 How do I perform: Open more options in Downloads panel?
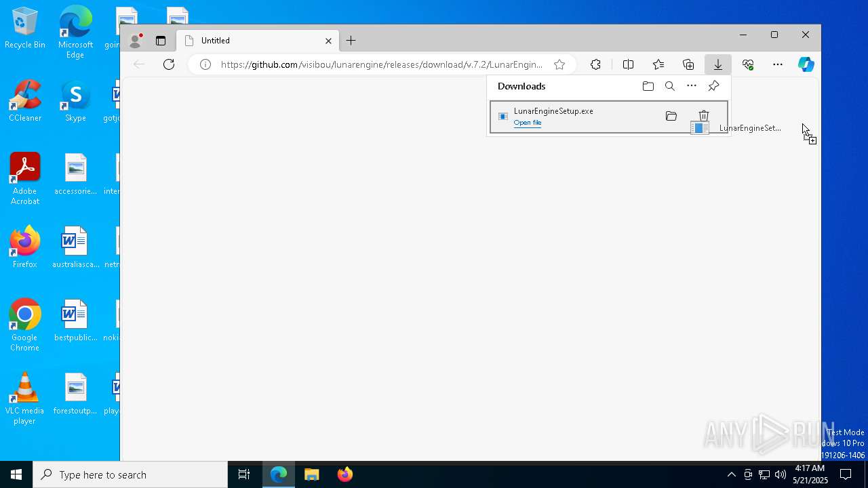point(692,86)
